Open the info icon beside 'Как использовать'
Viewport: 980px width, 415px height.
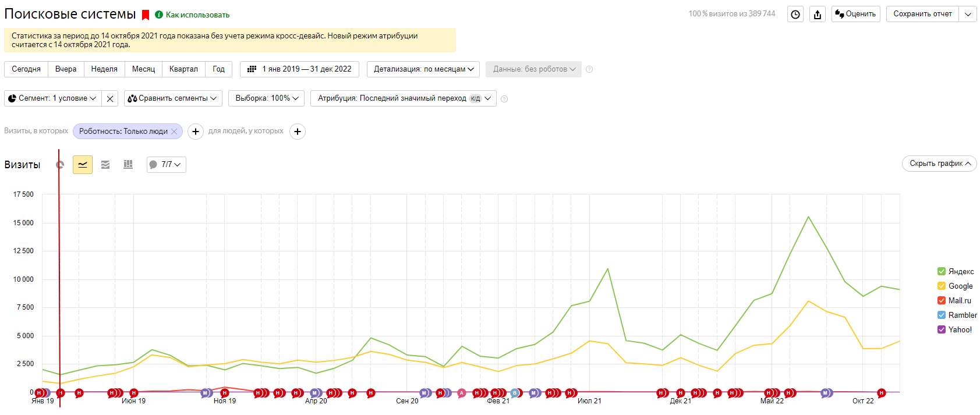click(159, 15)
